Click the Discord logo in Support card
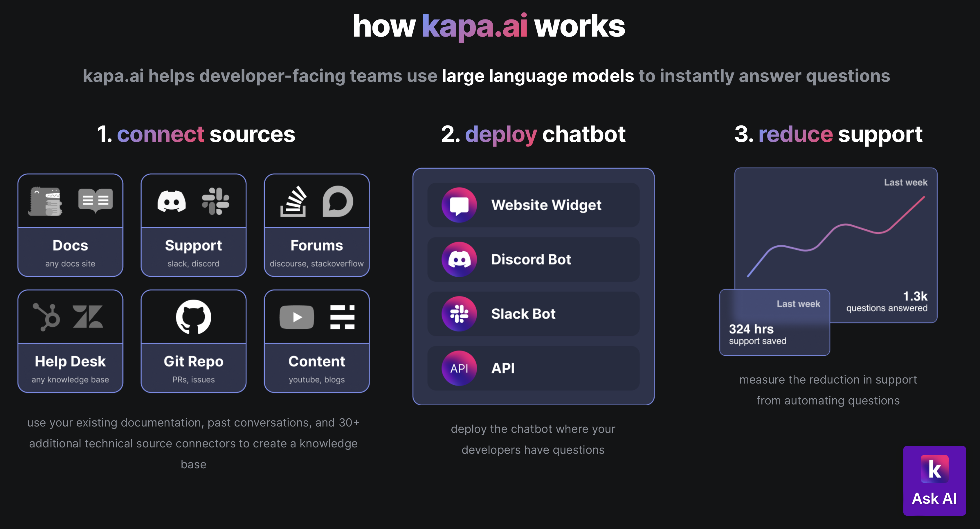Image resolution: width=980 pixels, height=529 pixels. point(172,201)
